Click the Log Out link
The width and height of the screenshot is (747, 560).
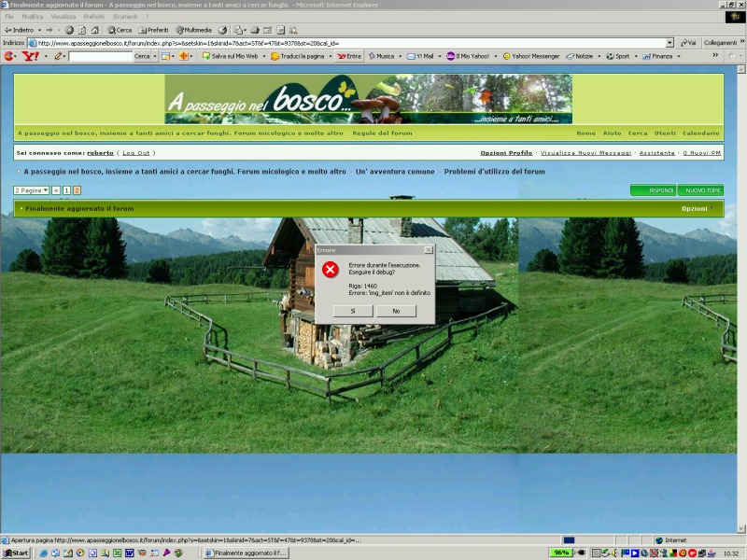click(135, 152)
